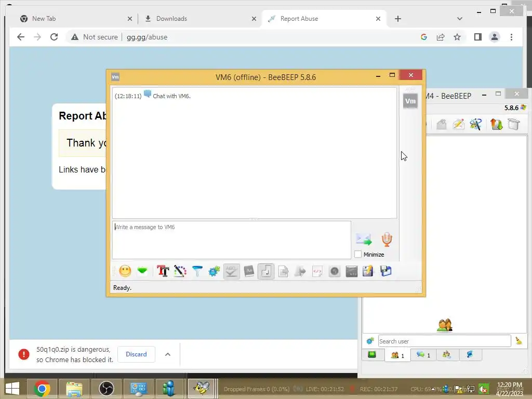Click the gray share folder arrow icon
This screenshot has height=399, width=532.
[300, 271]
